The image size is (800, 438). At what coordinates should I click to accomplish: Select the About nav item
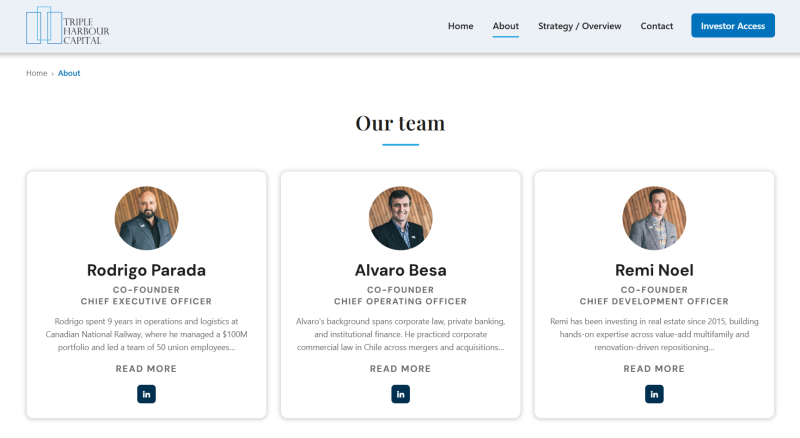point(505,26)
